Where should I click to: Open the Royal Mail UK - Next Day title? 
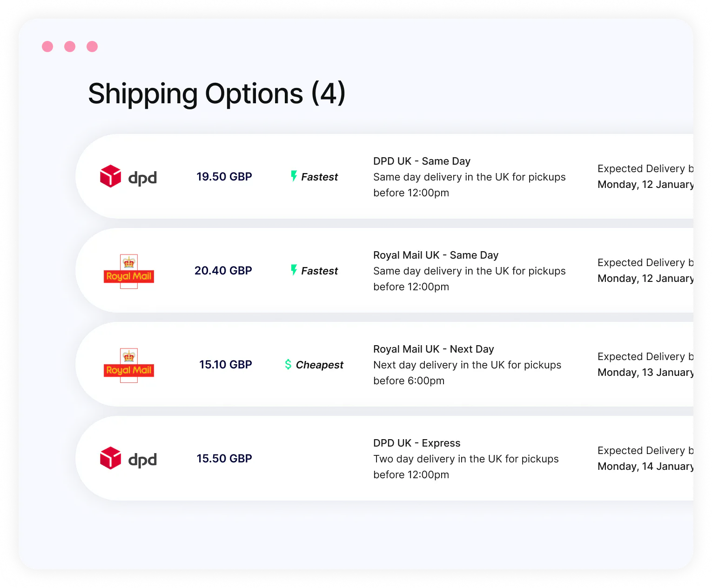pyautogui.click(x=433, y=349)
